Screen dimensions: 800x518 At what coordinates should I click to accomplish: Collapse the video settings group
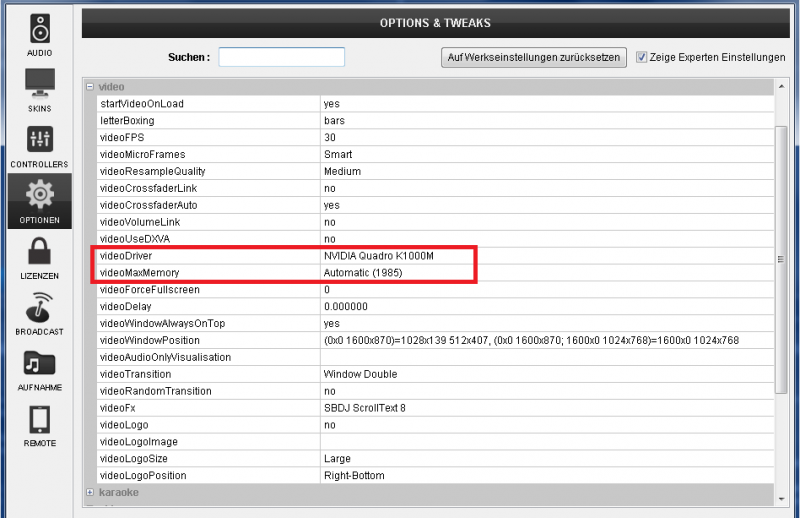point(90,87)
